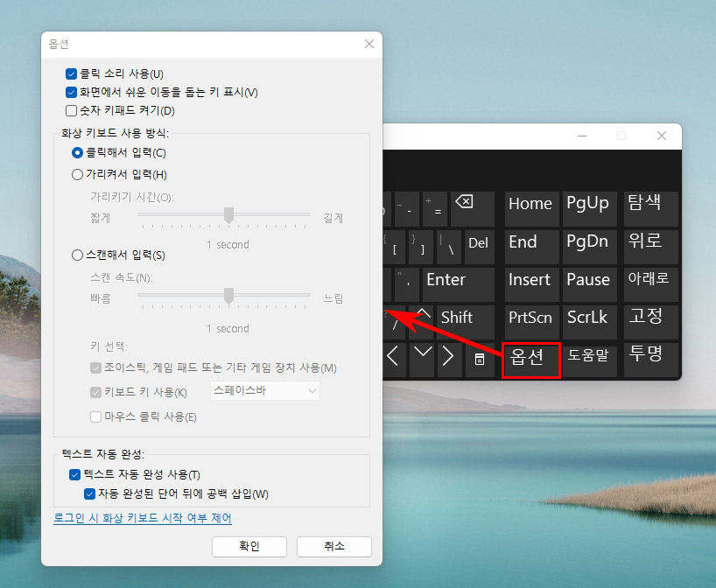Uncheck 클릭 소리 사용 option
The height and width of the screenshot is (588, 716).
(x=69, y=73)
